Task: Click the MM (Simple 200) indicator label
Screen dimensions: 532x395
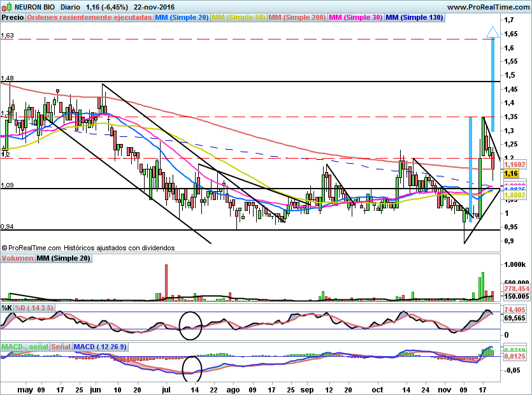Action: click(297, 18)
